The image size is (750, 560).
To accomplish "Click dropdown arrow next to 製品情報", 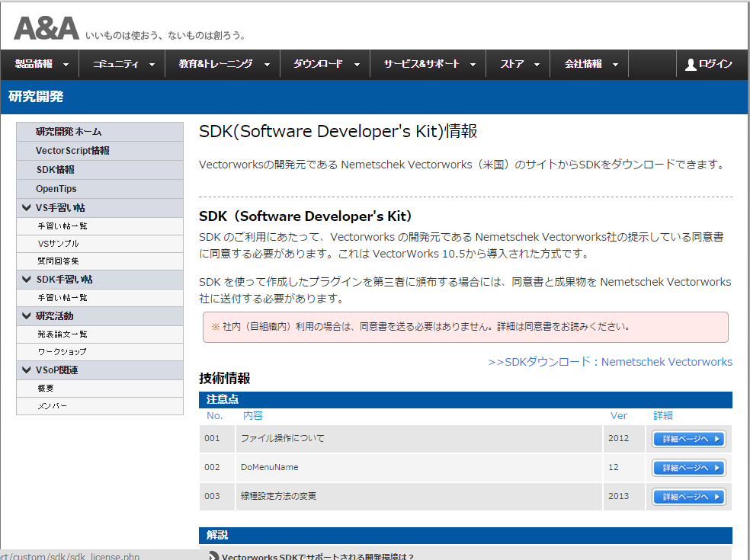I will (66, 65).
